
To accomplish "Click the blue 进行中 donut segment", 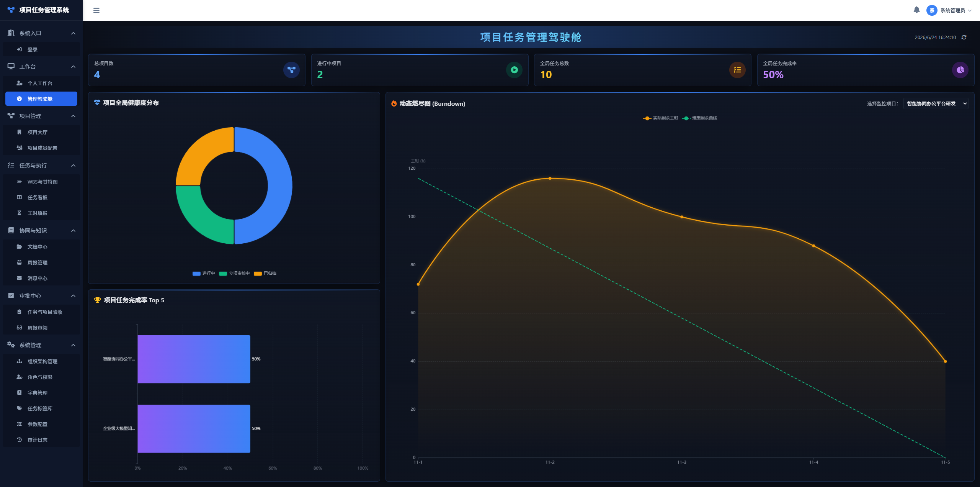I will pos(279,186).
